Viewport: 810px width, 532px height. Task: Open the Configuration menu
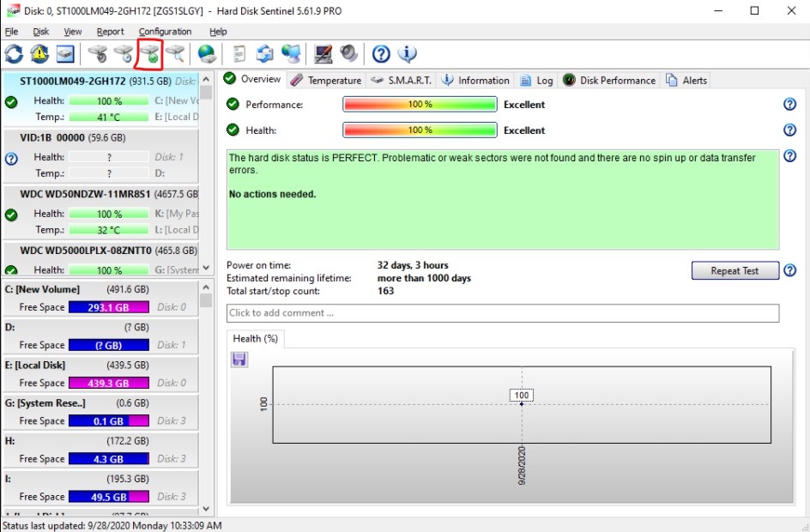(x=165, y=32)
